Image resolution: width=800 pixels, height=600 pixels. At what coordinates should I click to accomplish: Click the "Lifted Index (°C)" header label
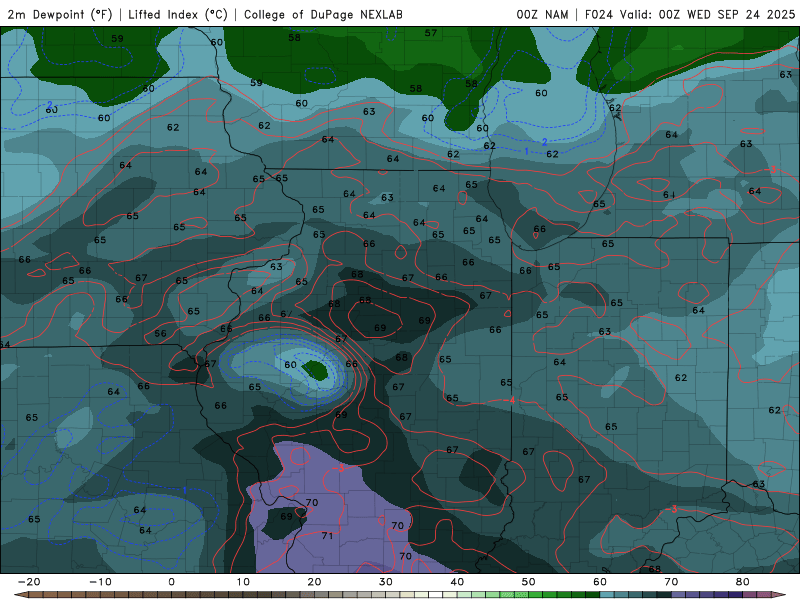(x=178, y=14)
